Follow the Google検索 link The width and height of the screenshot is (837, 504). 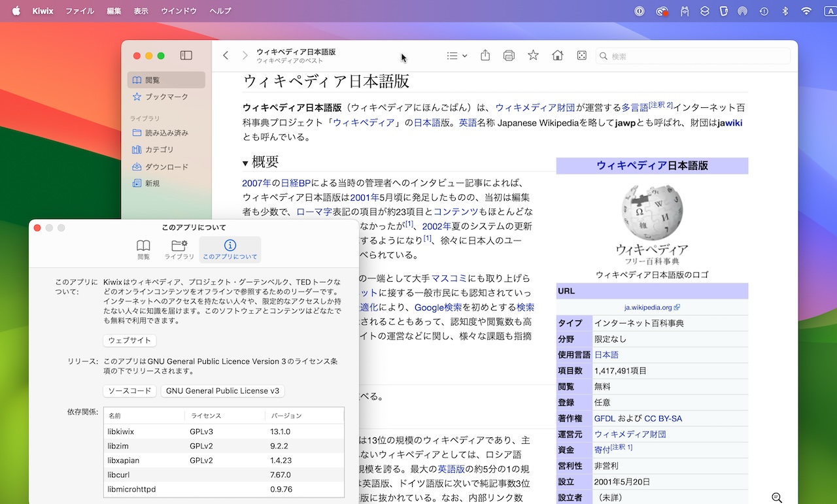pyautogui.click(x=438, y=307)
